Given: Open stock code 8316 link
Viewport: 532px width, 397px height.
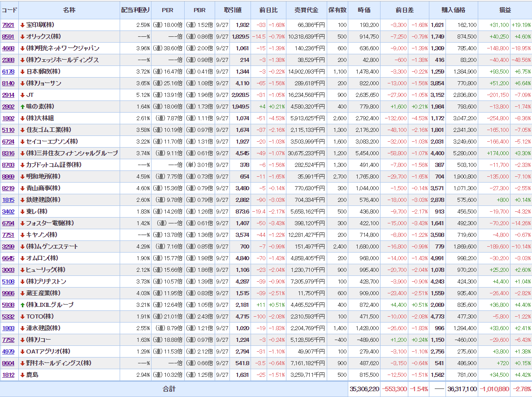Looking at the screenshot, I should [8, 153].
